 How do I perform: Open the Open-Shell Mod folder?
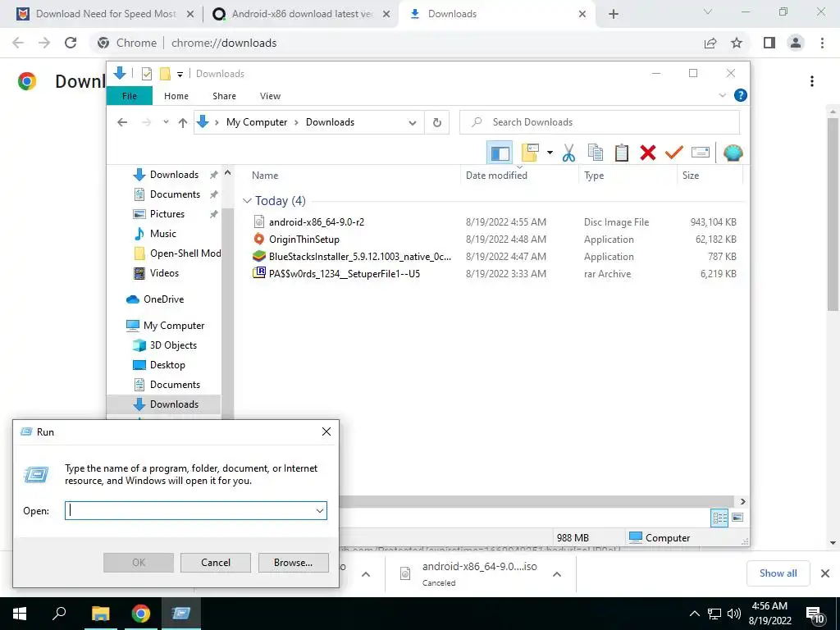click(185, 253)
